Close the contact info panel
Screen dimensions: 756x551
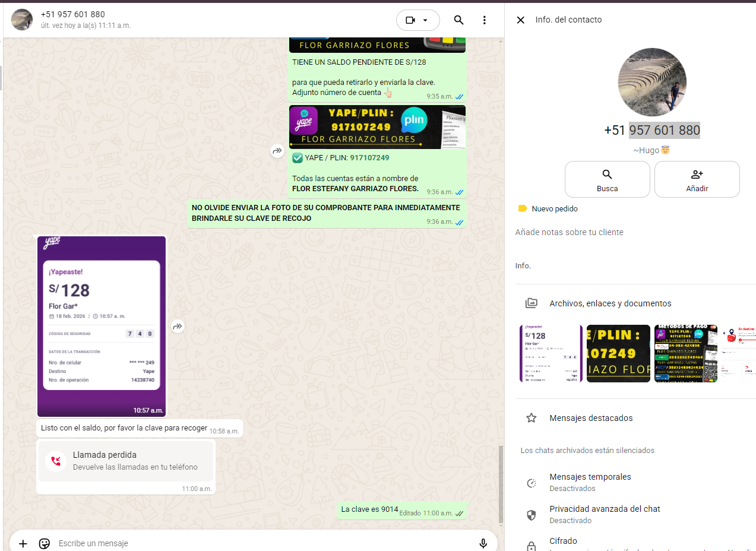pyautogui.click(x=520, y=20)
